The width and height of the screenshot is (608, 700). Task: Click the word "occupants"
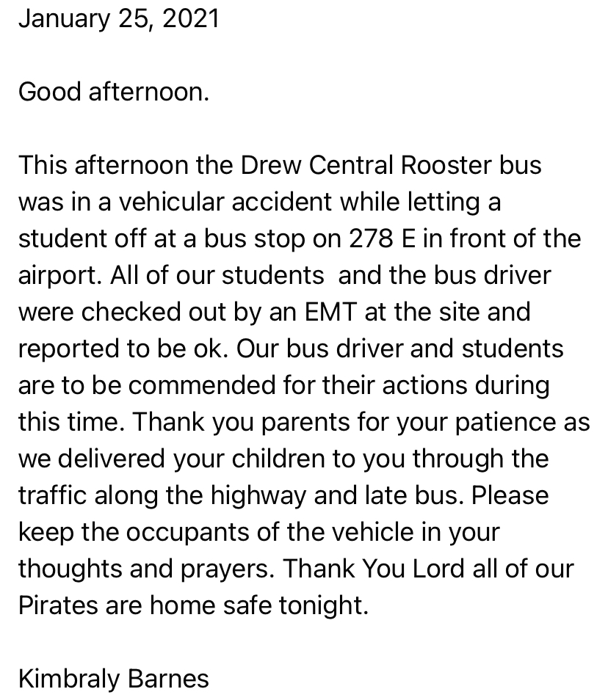tap(184, 532)
